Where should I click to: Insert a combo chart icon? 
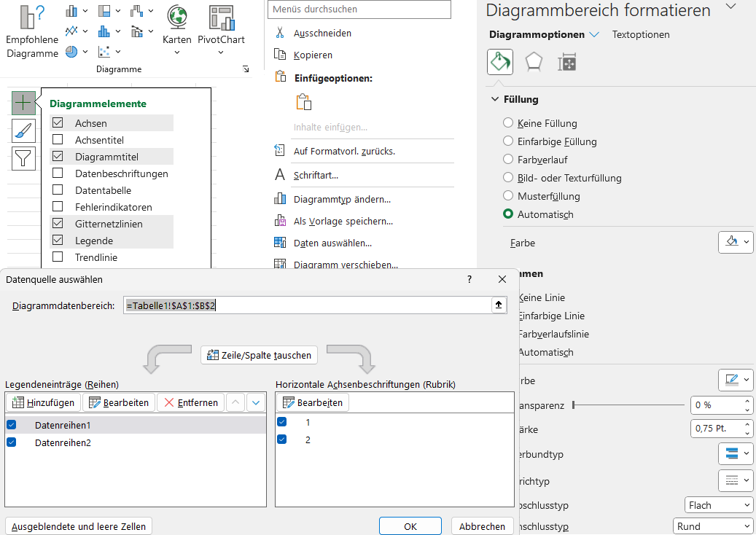(x=136, y=31)
